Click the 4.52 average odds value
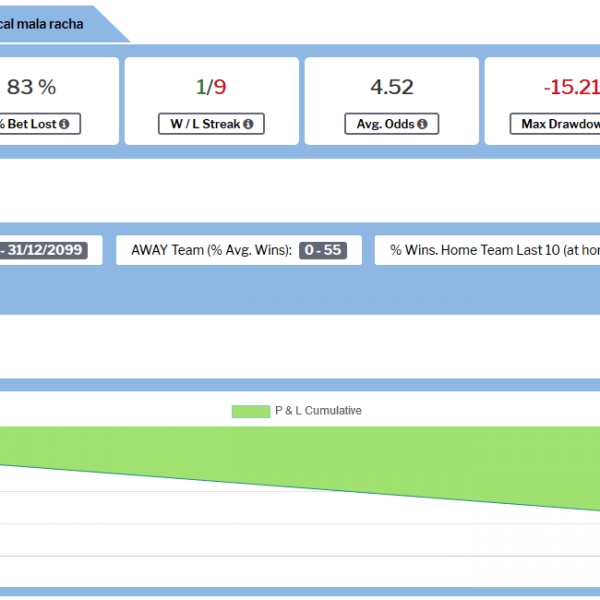 click(392, 87)
